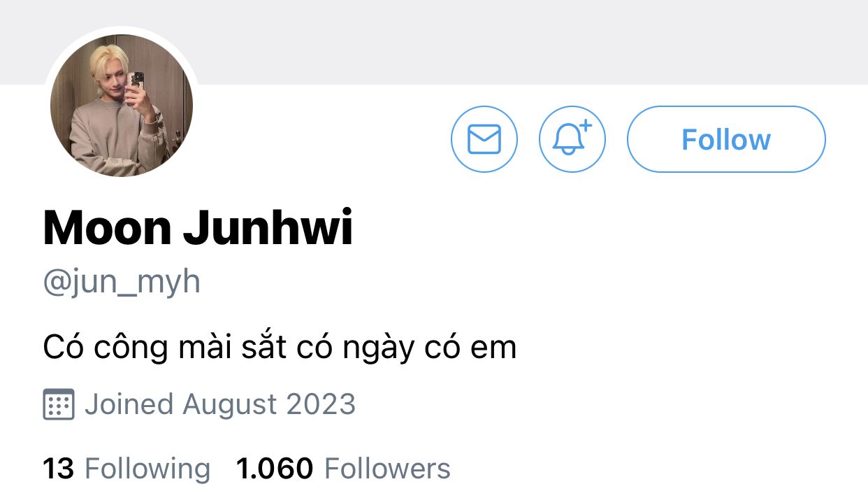Screen dimensions: 868x498
Task: Select the bio line starting 'Có công mài sắt'
Action: tap(280, 348)
